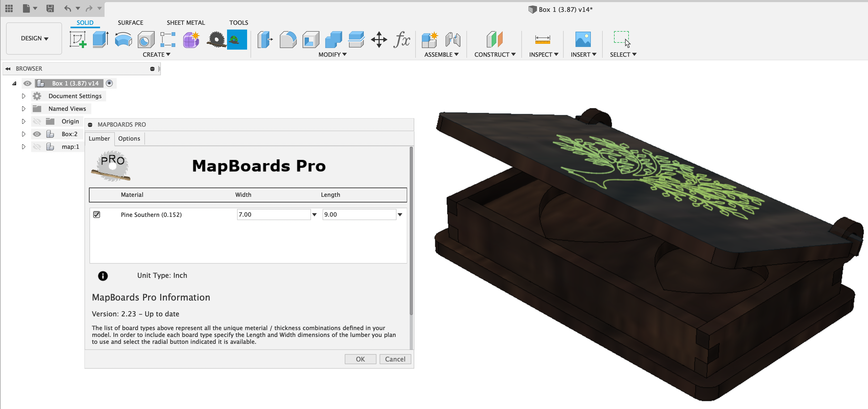Select the Joint tool

point(452,39)
